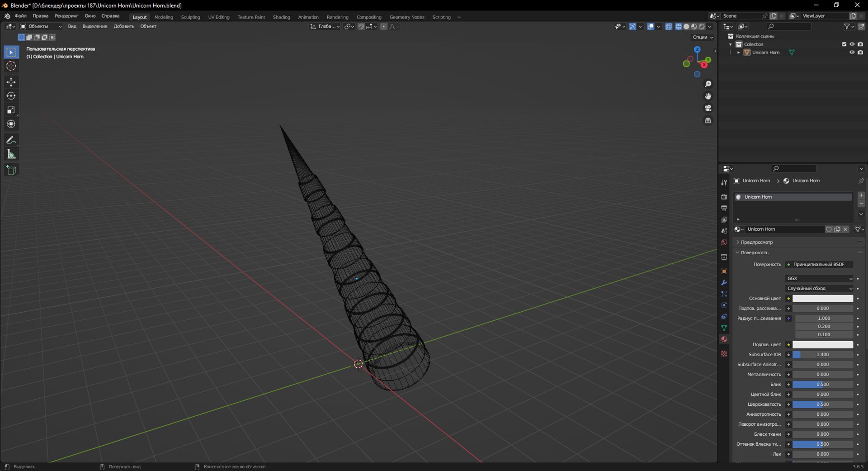Open the Опции dropdown
Screen dimensions: 868x471
click(703, 37)
